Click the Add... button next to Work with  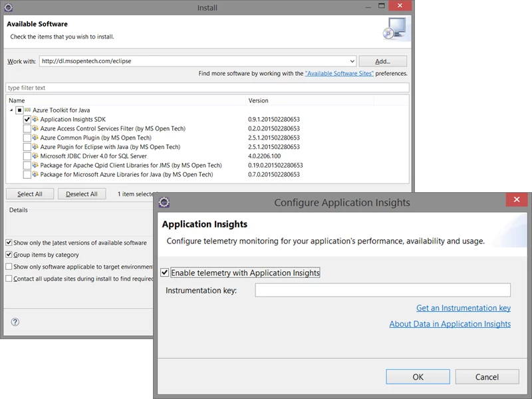click(383, 61)
